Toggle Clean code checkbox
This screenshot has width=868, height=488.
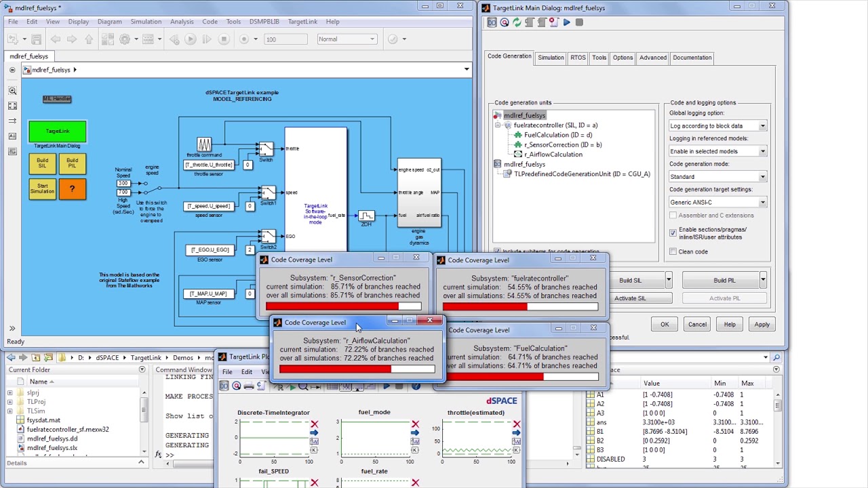(673, 251)
